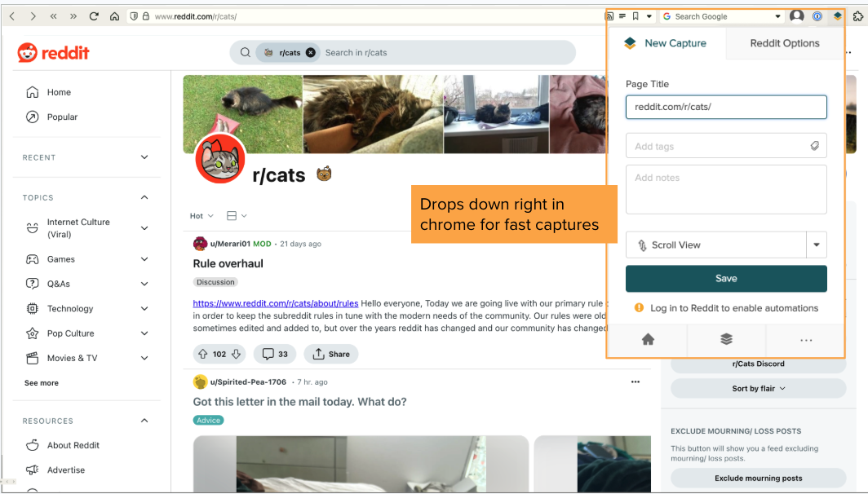This screenshot has height=494, width=868.
Task: Collapse the Topics section
Action: point(144,197)
